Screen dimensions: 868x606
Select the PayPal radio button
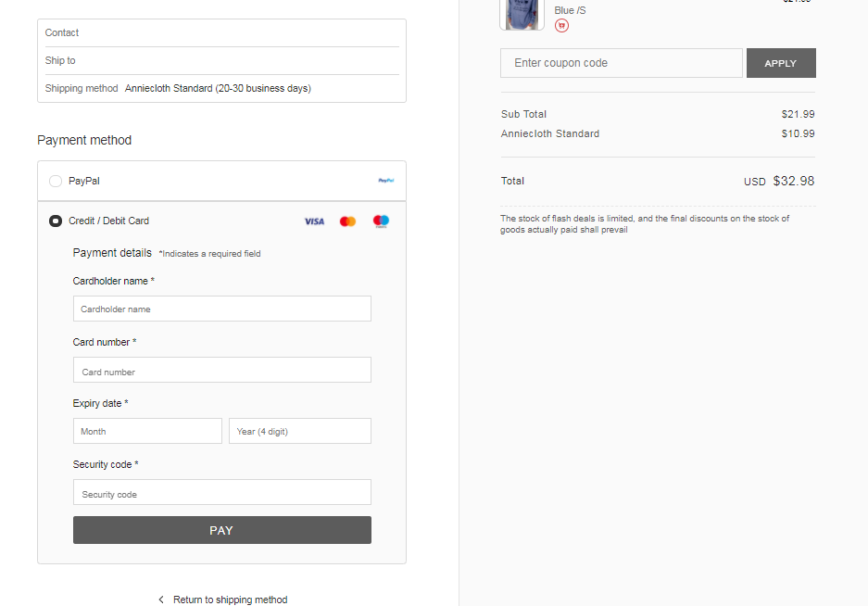click(56, 182)
